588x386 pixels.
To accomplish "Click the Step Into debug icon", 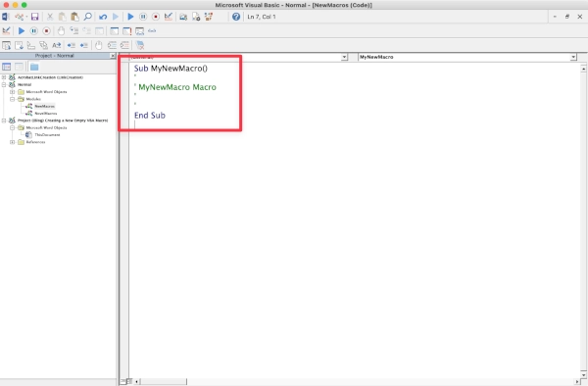I will pyautogui.click(x=74, y=31).
